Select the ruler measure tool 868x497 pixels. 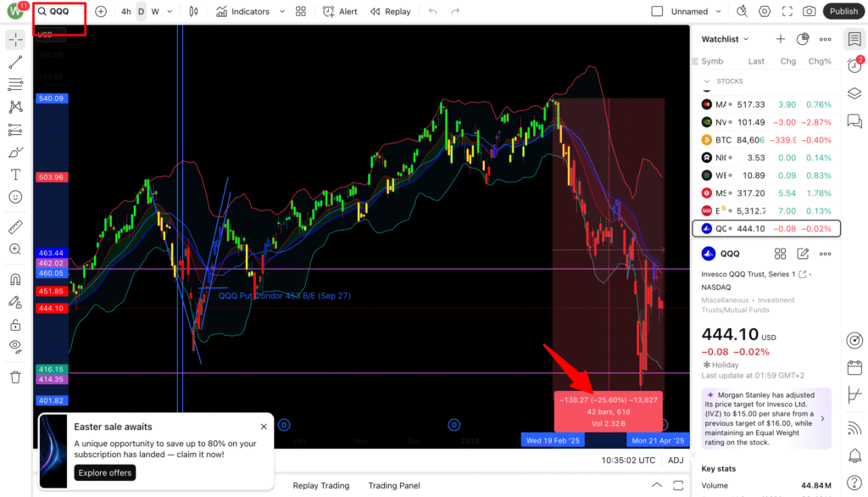[x=15, y=226]
